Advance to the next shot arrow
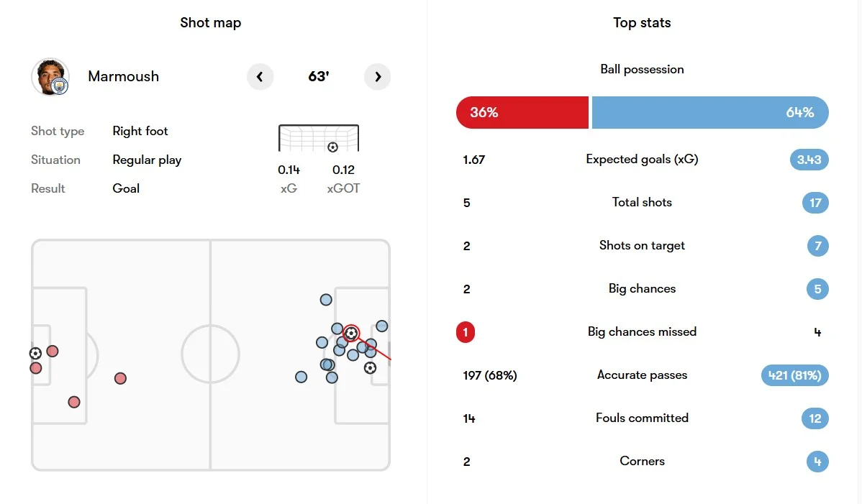 tap(378, 76)
